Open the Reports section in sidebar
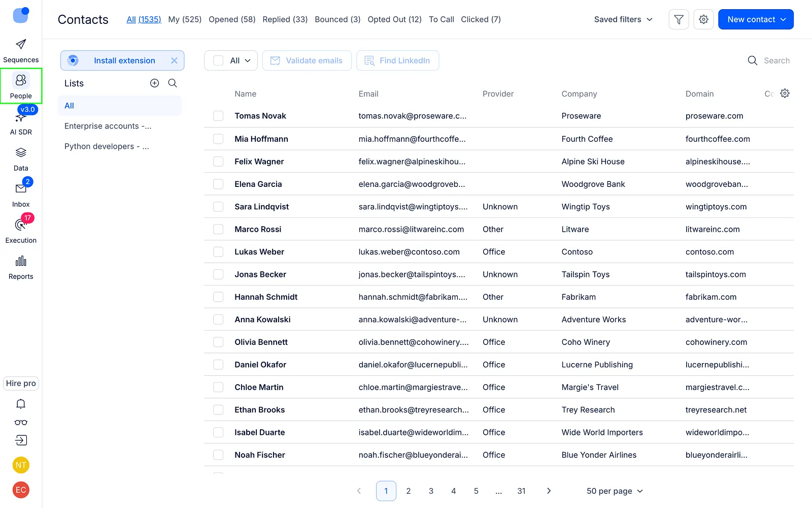The image size is (812, 508). point(21,267)
